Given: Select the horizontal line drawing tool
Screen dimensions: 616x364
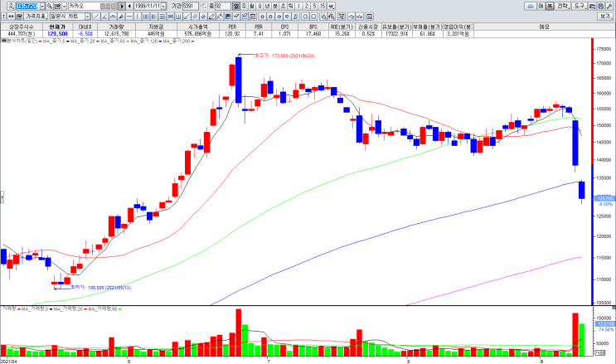Looking at the screenshot, I should (129, 17).
